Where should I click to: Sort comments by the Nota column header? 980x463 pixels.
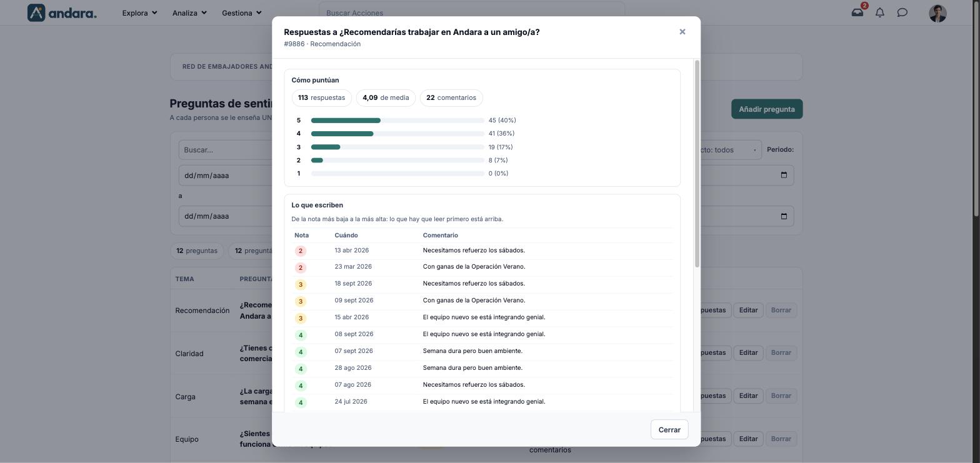coord(301,236)
